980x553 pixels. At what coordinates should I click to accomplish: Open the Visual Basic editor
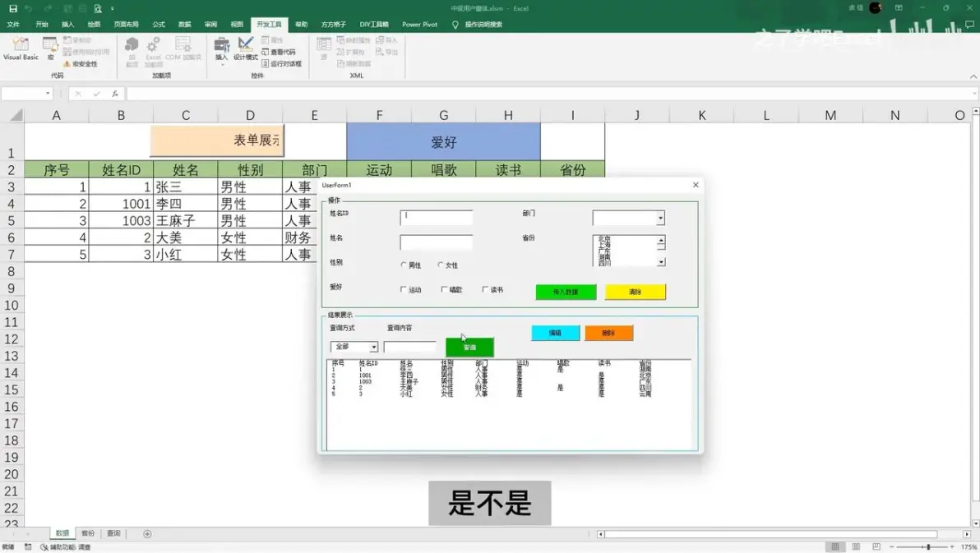[x=21, y=48]
